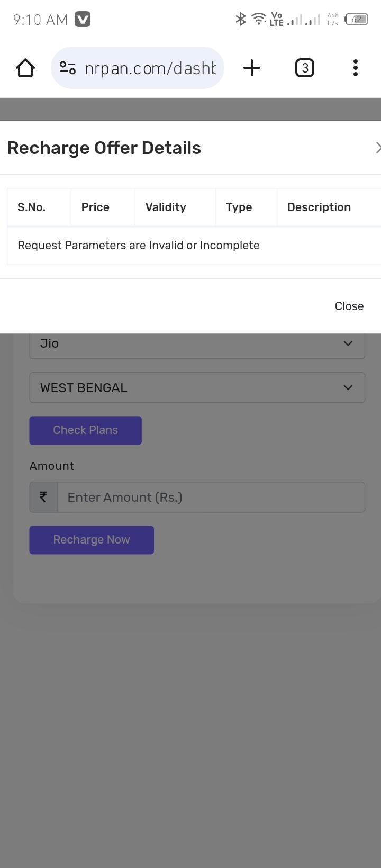The width and height of the screenshot is (381, 868).
Task: Expand the Jio operator dropdown
Action: point(197,343)
